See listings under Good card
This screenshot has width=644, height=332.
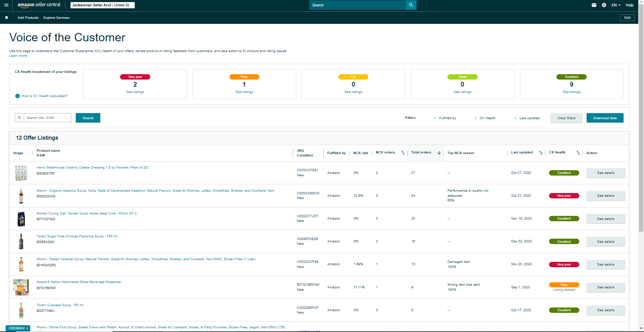tap(463, 92)
